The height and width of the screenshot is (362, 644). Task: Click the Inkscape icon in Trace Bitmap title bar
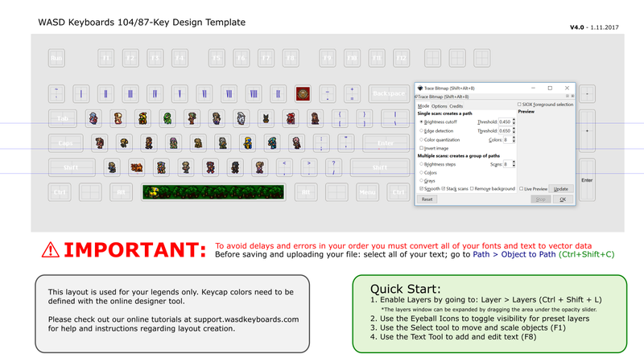click(420, 88)
